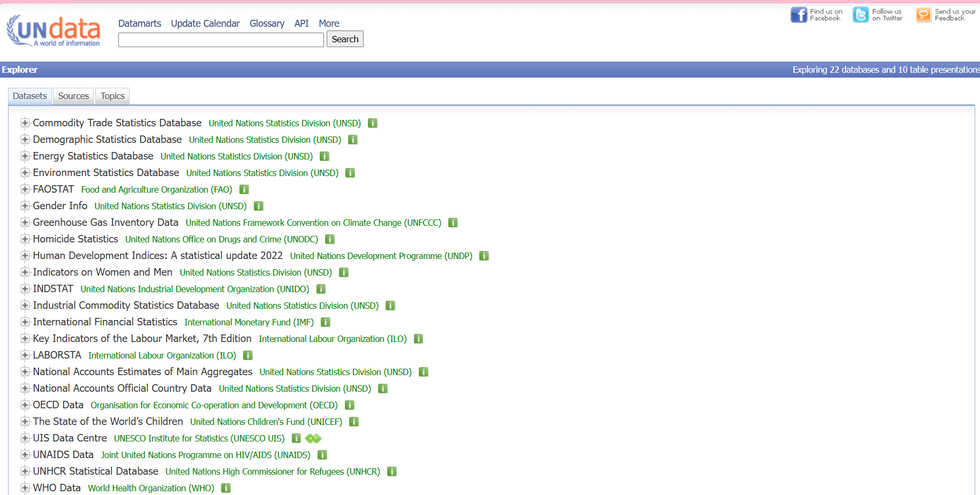Open info icon for Environment Statistics Database
980x495 pixels.
tap(350, 173)
